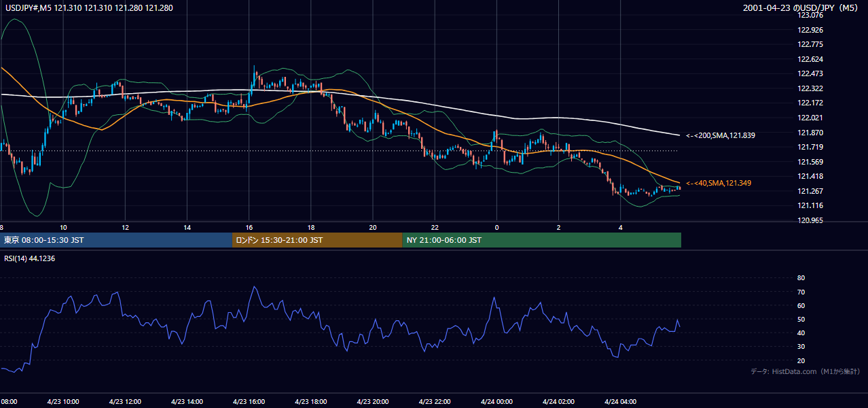Click RSI axis level 30

pos(801,347)
